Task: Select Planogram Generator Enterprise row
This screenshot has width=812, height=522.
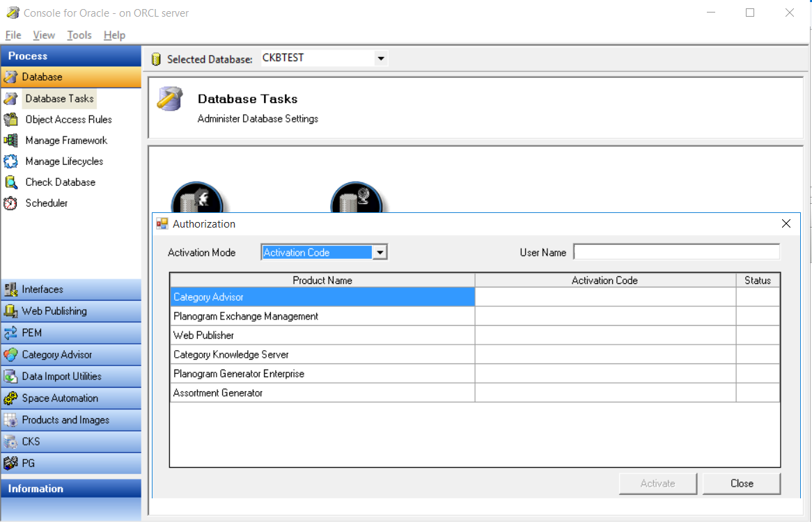Action: coord(322,374)
